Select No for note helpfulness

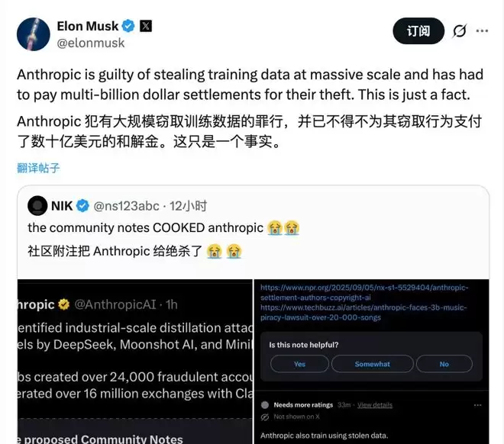point(444,364)
